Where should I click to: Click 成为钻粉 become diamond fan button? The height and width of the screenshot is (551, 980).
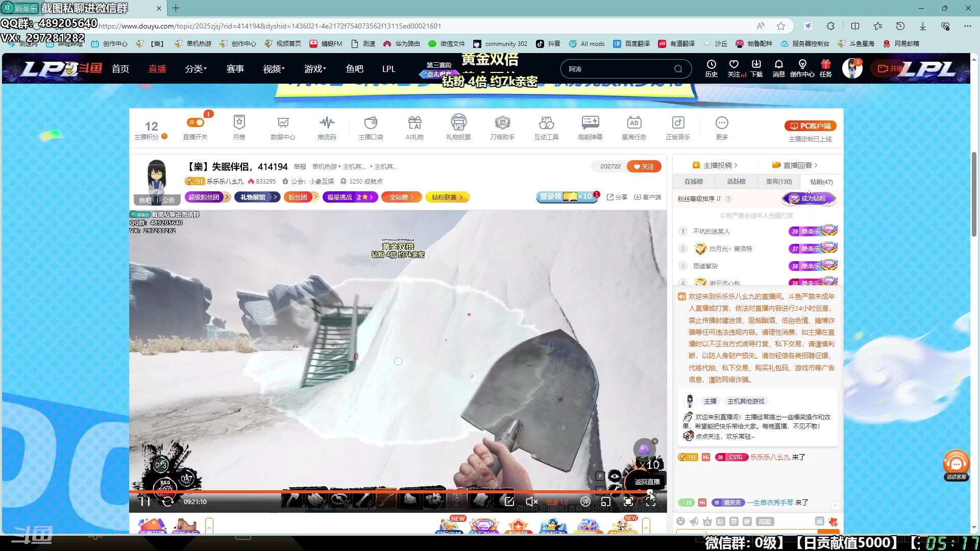809,198
